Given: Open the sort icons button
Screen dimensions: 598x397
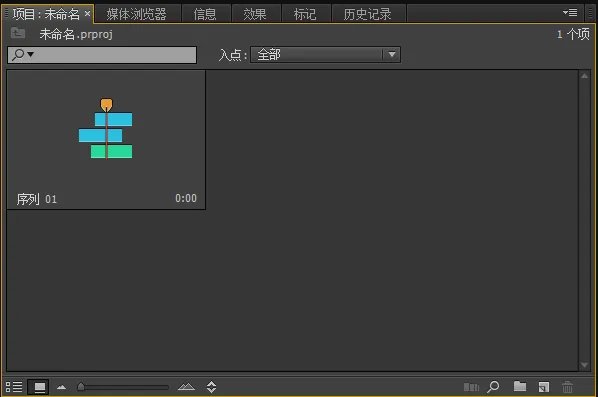Looking at the screenshot, I should 211,387.
